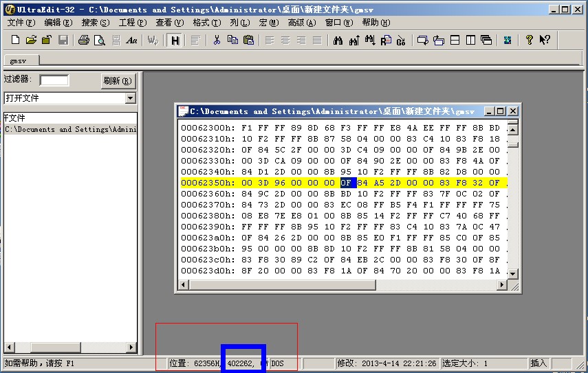Click the 修改: 2013-4-14 22:21:26 status entry

(386, 363)
